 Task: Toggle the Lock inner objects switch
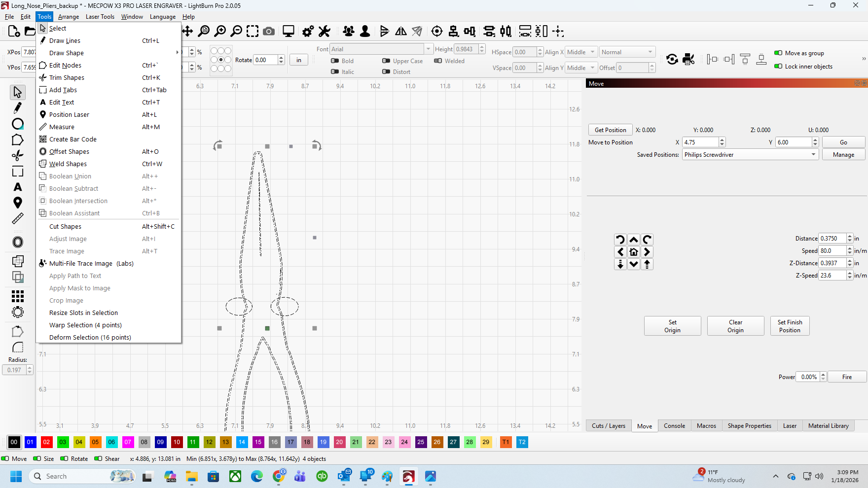[x=778, y=67]
